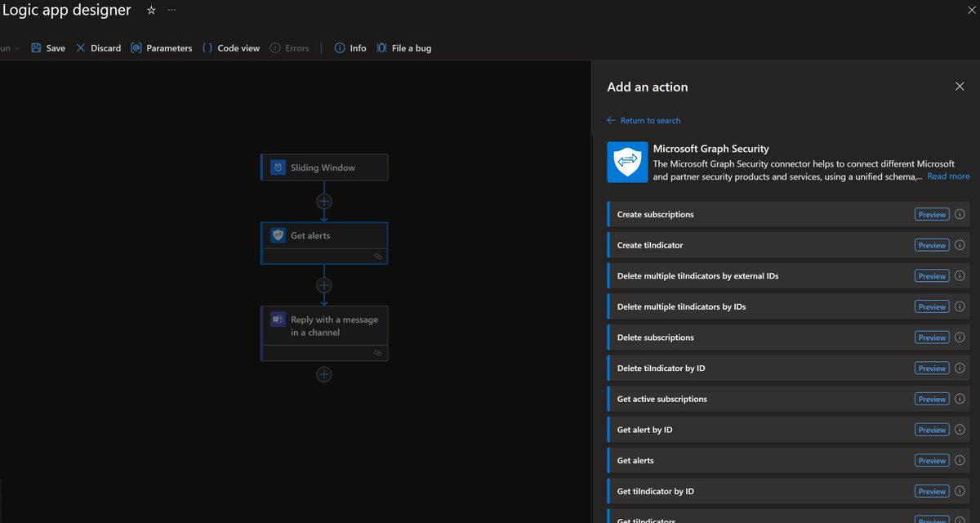Choose the Delete tiIndicator by ID action
This screenshot has width=980, height=523.
[788, 369]
